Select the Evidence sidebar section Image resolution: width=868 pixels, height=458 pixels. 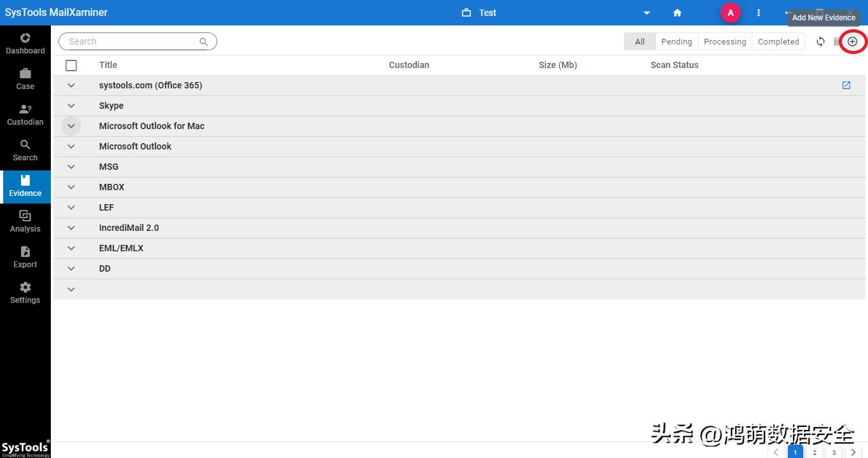click(25, 186)
